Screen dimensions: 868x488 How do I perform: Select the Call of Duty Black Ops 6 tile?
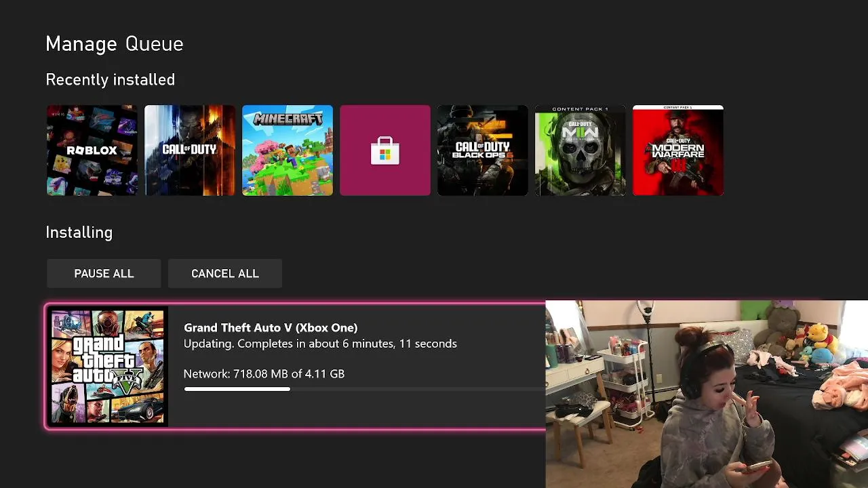482,150
